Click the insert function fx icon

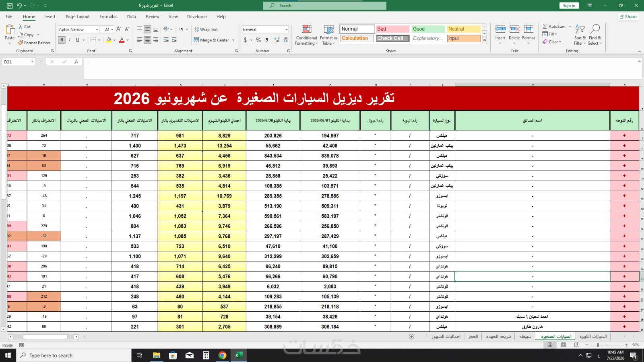(76, 62)
